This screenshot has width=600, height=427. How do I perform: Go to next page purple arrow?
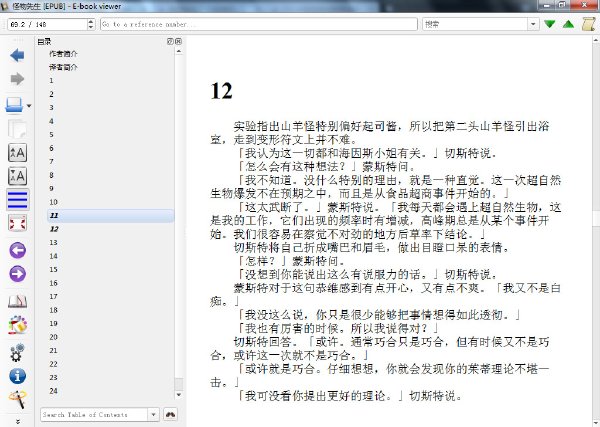click(x=17, y=274)
